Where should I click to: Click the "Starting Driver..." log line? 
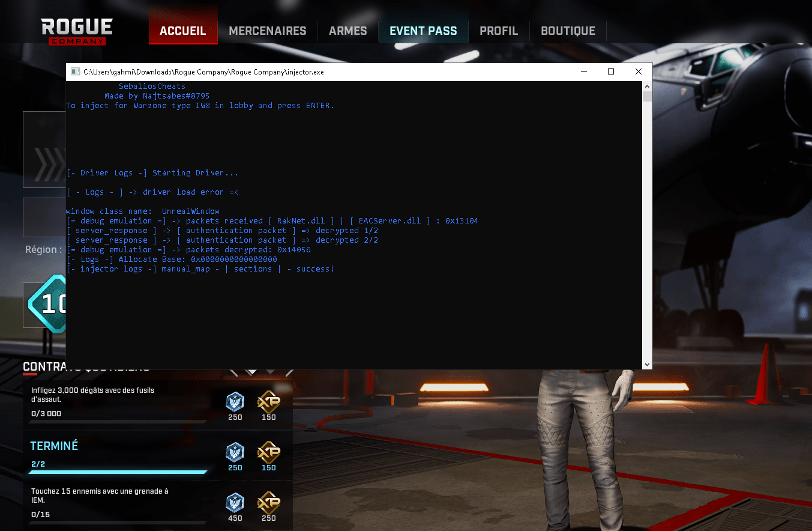tap(152, 173)
